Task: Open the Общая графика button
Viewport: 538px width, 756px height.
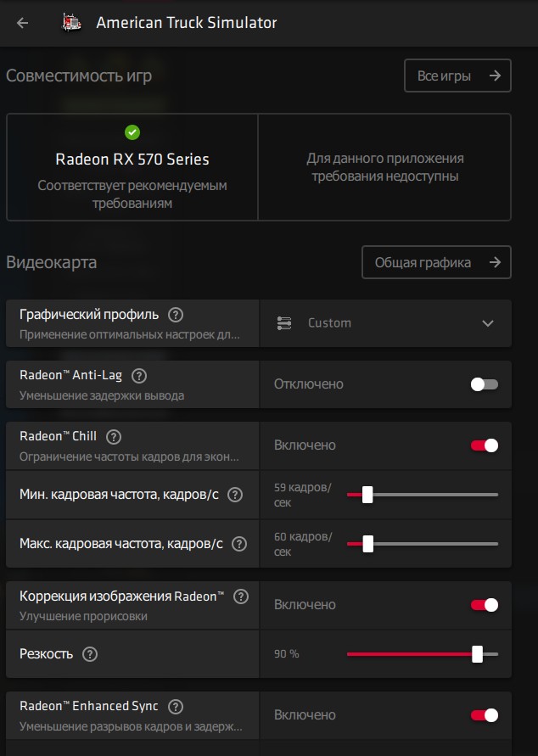Action: tap(436, 262)
